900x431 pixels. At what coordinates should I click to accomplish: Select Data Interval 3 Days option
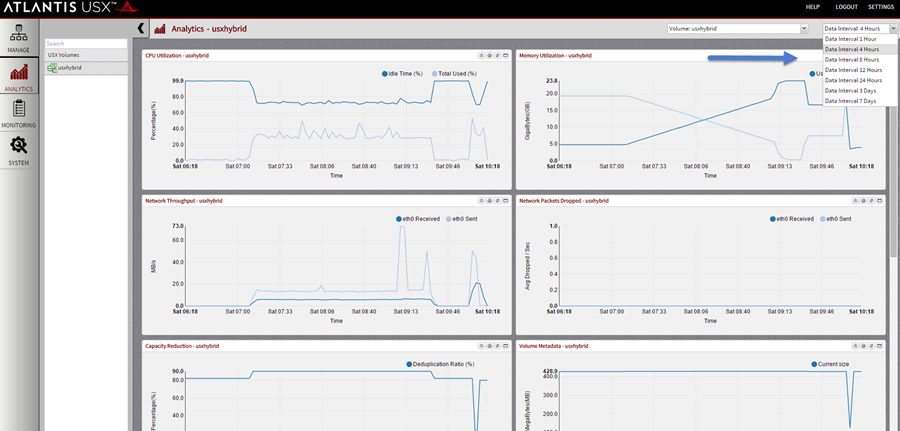click(x=860, y=91)
